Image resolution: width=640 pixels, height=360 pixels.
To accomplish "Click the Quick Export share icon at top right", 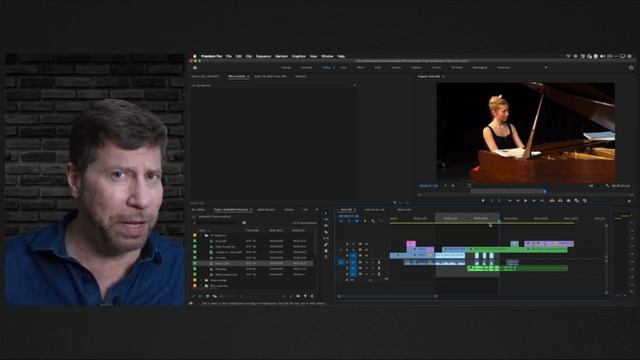I will pyautogui.click(x=631, y=67).
